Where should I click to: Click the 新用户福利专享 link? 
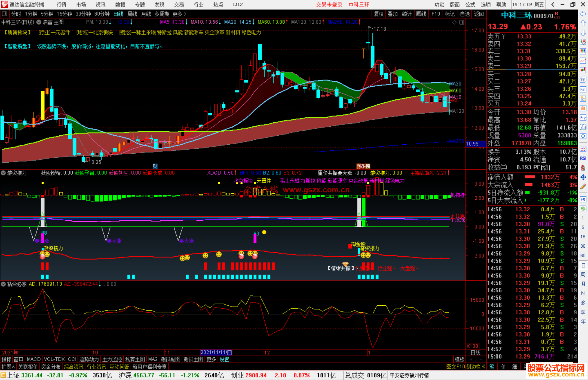[x=150, y=367]
